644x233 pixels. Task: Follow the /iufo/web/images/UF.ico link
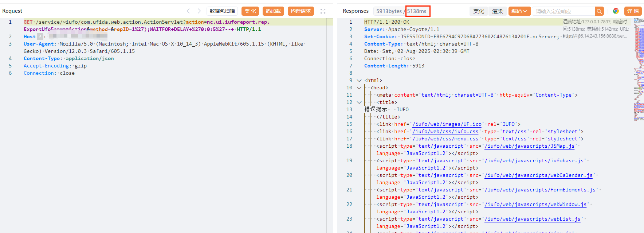point(447,124)
